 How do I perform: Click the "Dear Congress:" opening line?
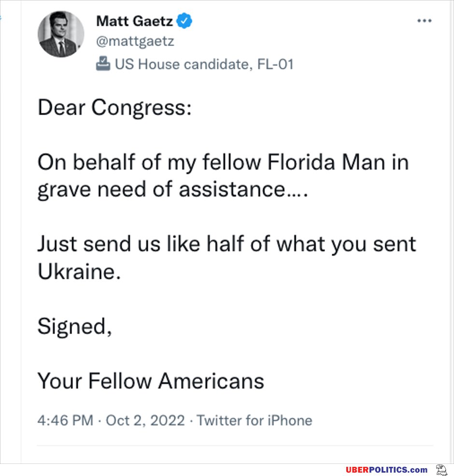[114, 108]
